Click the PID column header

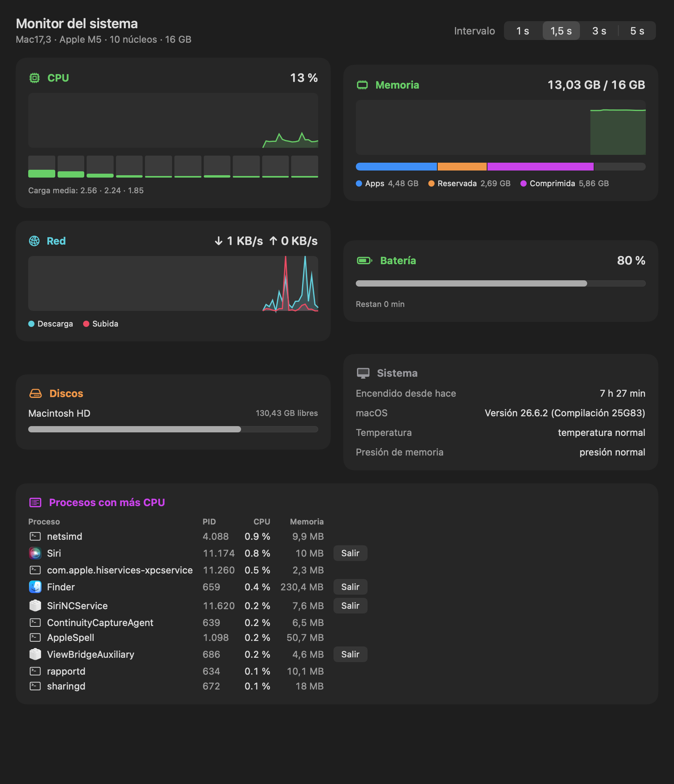click(x=209, y=522)
